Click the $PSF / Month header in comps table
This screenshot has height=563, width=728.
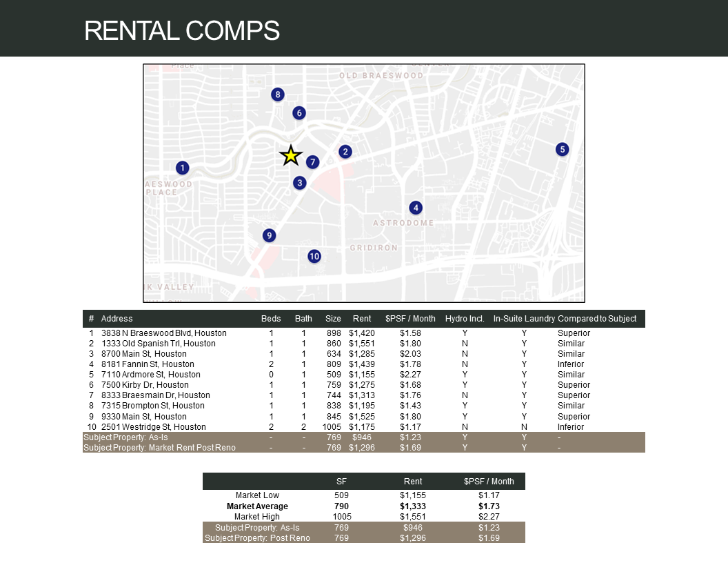tap(410, 319)
